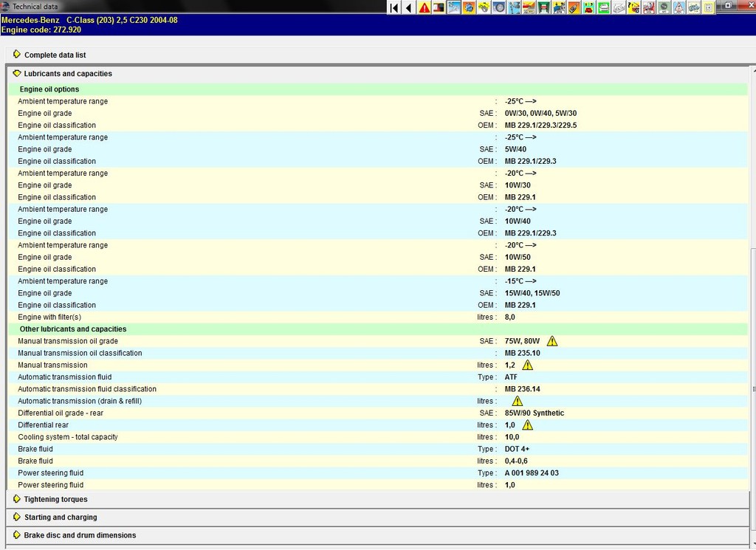Click the 5W/40 oil grade value
The width and height of the screenshot is (756, 550).
pos(515,149)
